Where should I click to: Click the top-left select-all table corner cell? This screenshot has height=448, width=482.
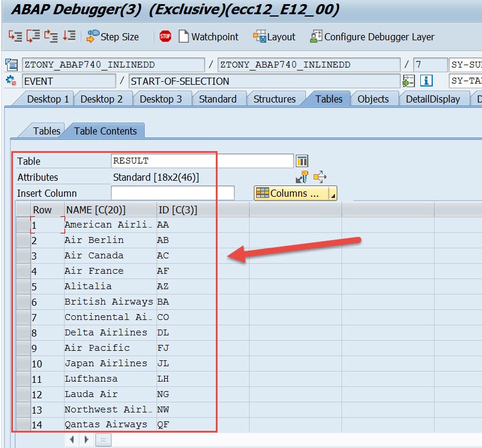coord(23,210)
